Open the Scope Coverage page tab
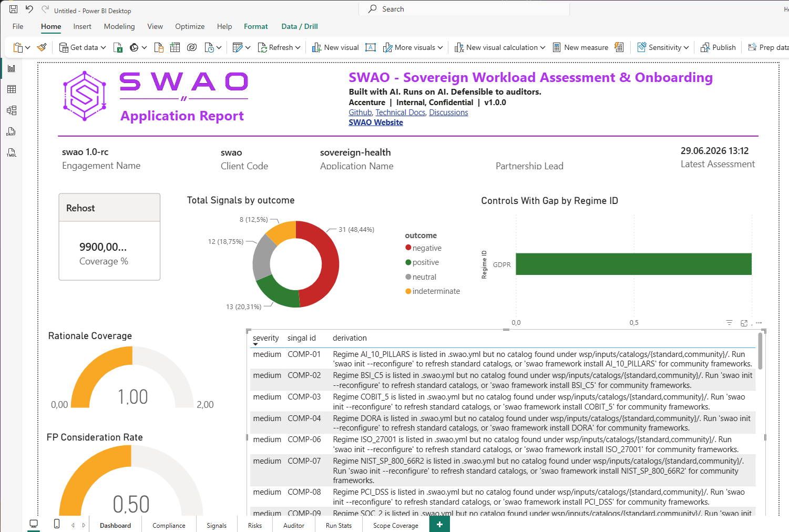This screenshot has width=789, height=532. click(396, 525)
